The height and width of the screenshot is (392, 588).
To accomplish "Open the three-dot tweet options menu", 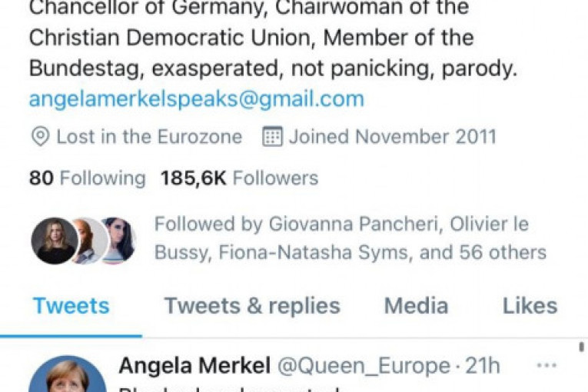I will (x=546, y=365).
